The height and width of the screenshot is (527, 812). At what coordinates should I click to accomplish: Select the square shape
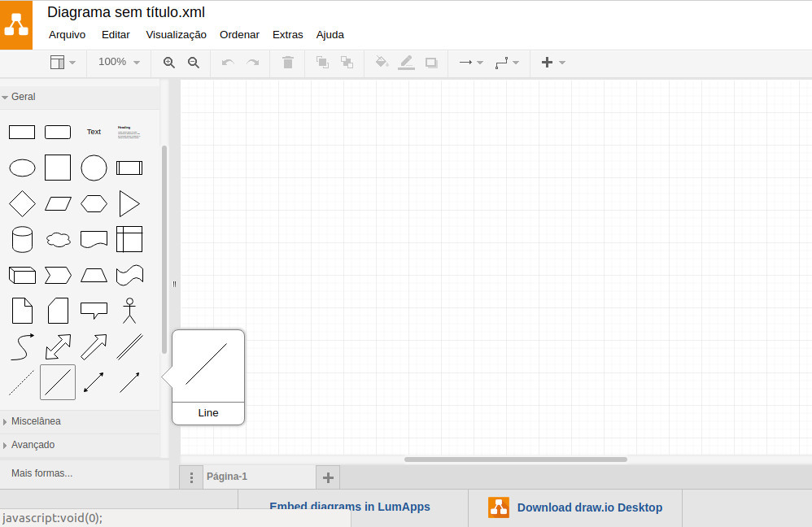[58, 168]
